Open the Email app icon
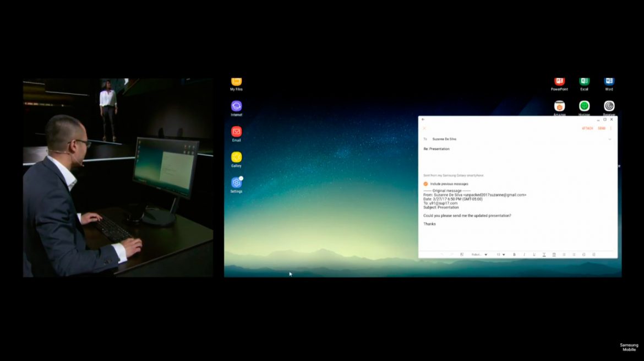The image size is (644, 361). 236,134
